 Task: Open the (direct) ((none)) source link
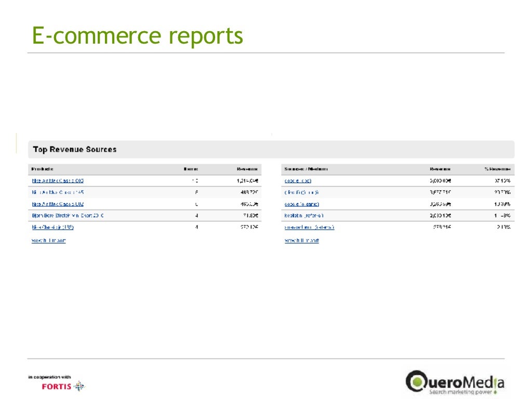pyautogui.click(x=302, y=192)
